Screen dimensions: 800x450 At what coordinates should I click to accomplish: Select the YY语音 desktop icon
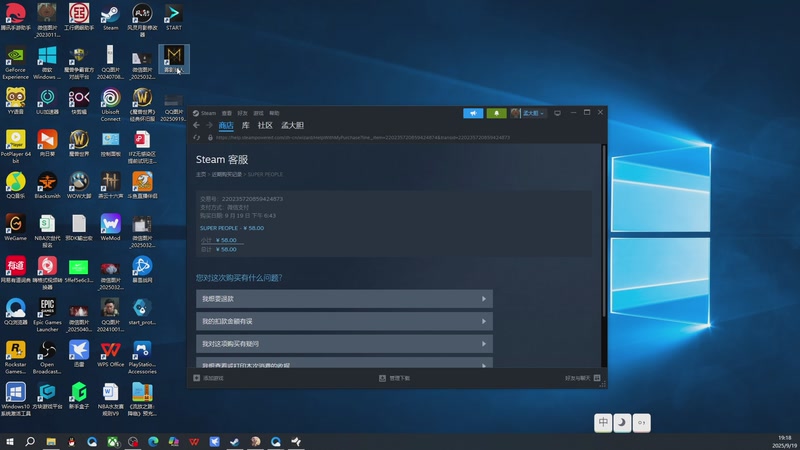point(15,102)
